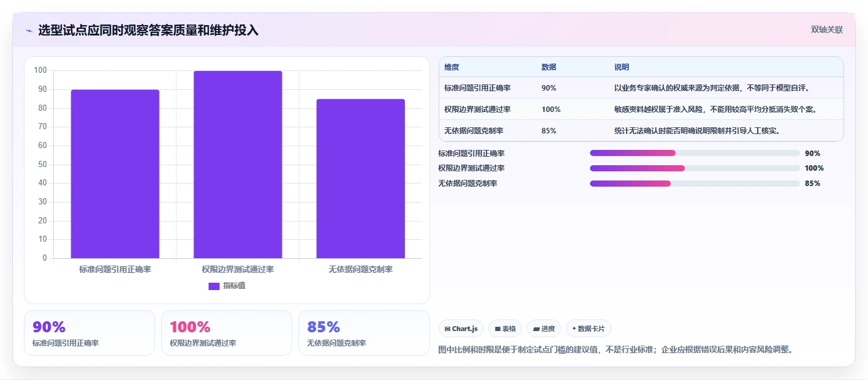
Task: Click the 100 tick on the y-axis
Action: pyautogui.click(x=40, y=70)
